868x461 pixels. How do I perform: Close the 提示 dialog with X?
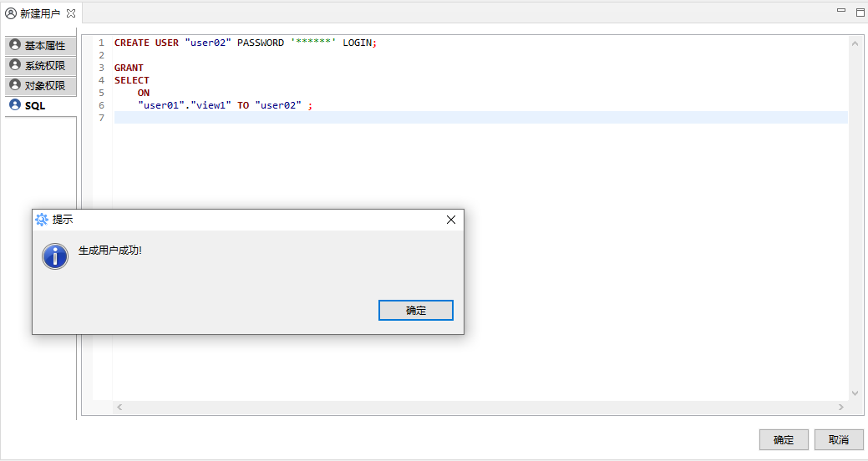pyautogui.click(x=451, y=220)
